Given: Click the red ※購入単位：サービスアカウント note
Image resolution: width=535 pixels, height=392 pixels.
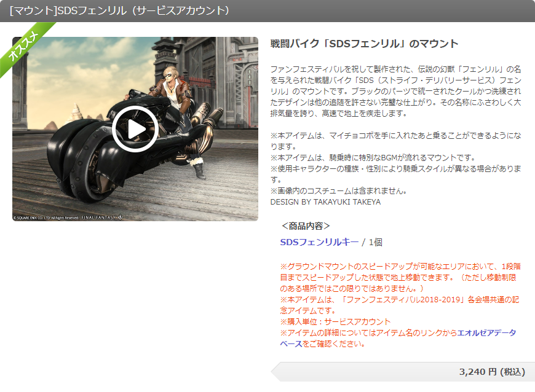Looking at the screenshot, I should (335, 321).
